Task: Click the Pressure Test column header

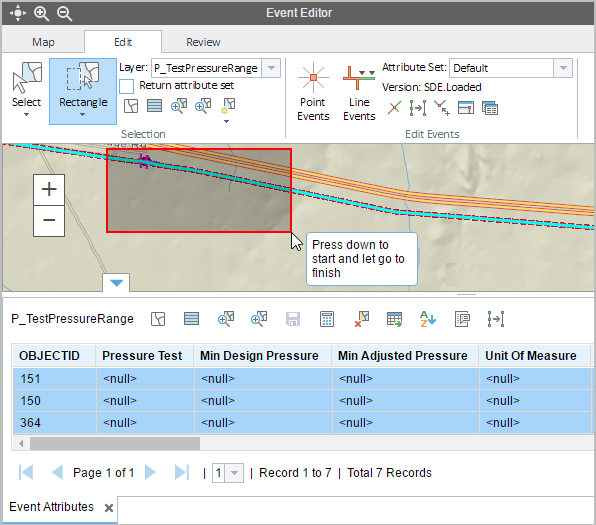Action: [145, 356]
